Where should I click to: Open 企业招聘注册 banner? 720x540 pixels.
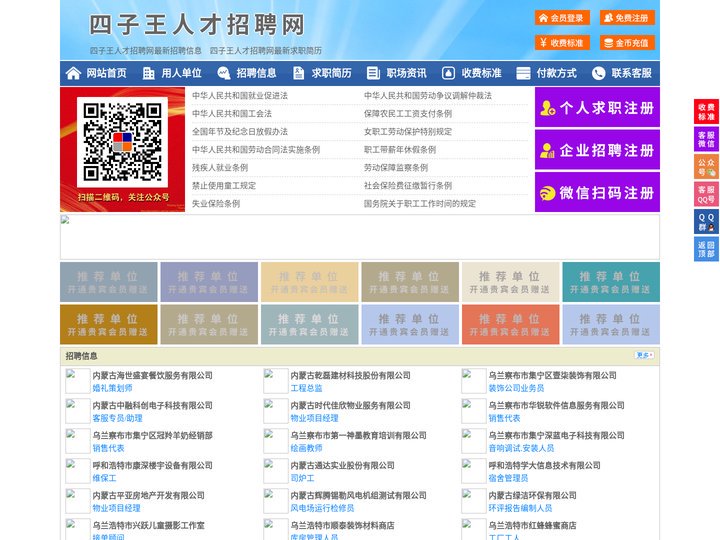pos(597,150)
